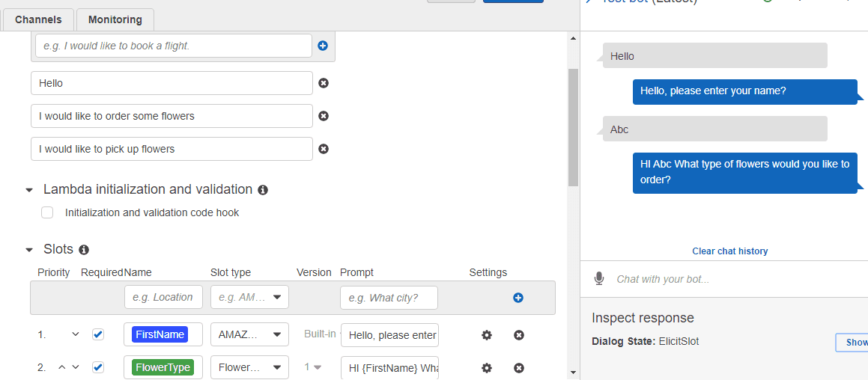
Task: Uncheck Required for FirstName slot
Action: [98, 334]
